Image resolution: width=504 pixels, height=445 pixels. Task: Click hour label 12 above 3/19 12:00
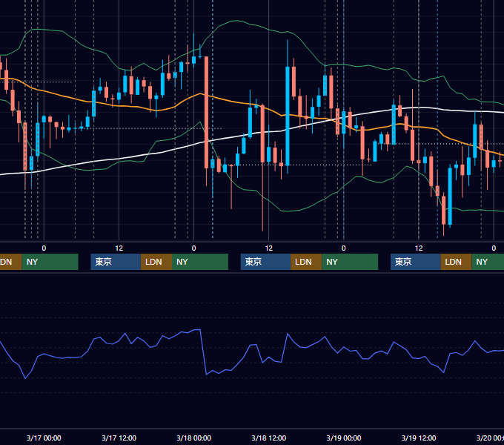419,248
